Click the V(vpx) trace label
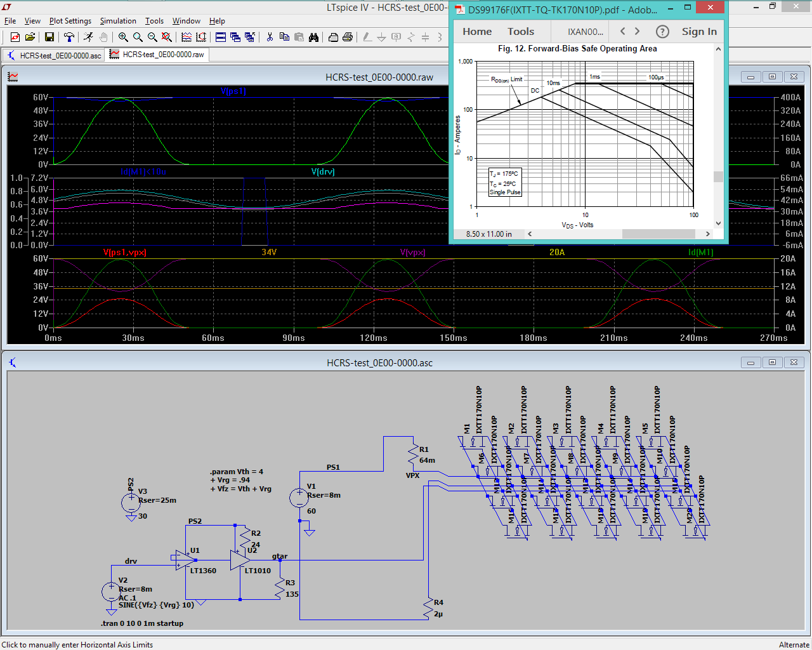The image size is (812, 650). [x=413, y=253]
